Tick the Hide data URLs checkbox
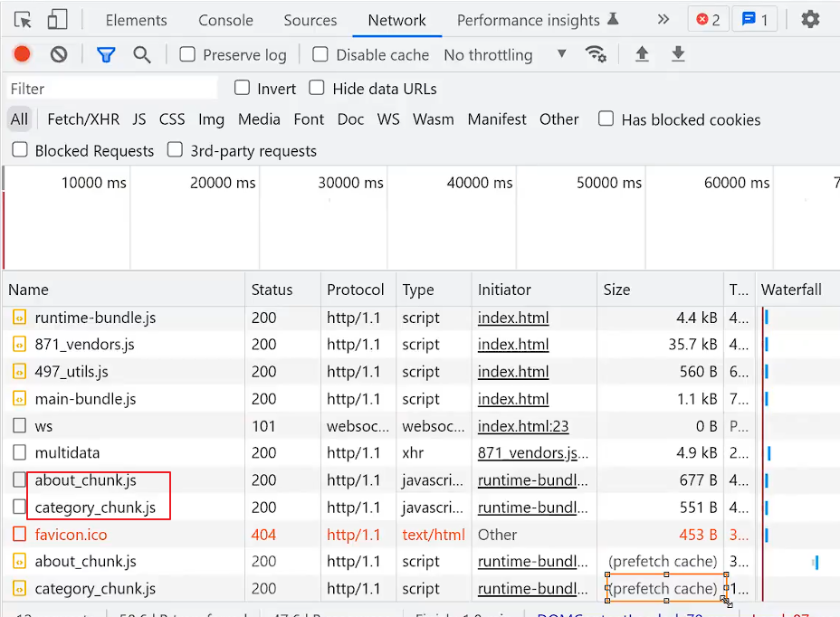 tap(317, 88)
